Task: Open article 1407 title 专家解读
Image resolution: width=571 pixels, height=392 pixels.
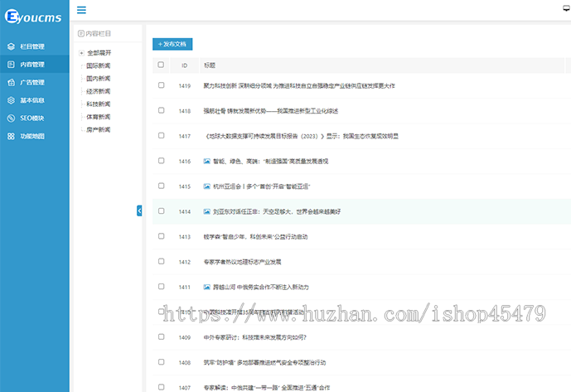Action: pos(267,388)
